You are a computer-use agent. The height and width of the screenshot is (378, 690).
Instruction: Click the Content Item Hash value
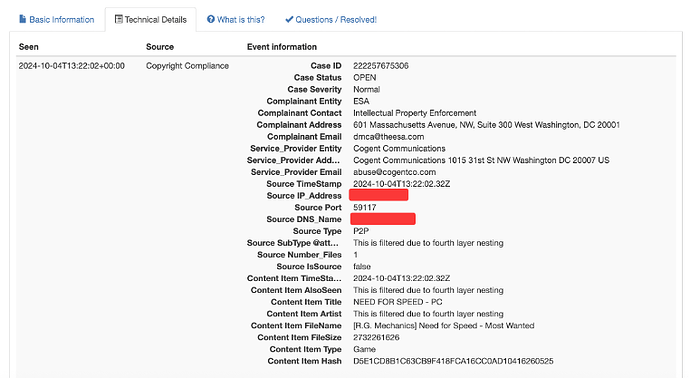coord(453,361)
